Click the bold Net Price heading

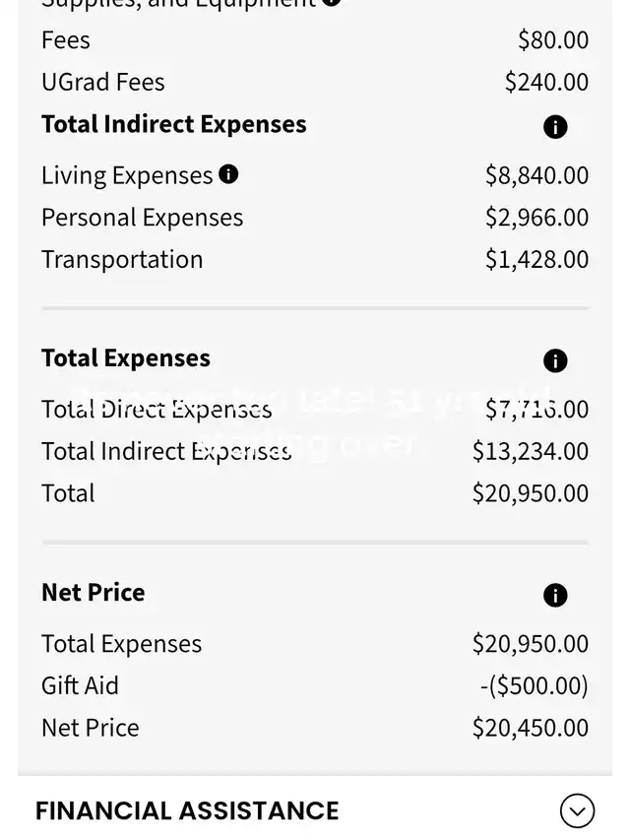93,593
